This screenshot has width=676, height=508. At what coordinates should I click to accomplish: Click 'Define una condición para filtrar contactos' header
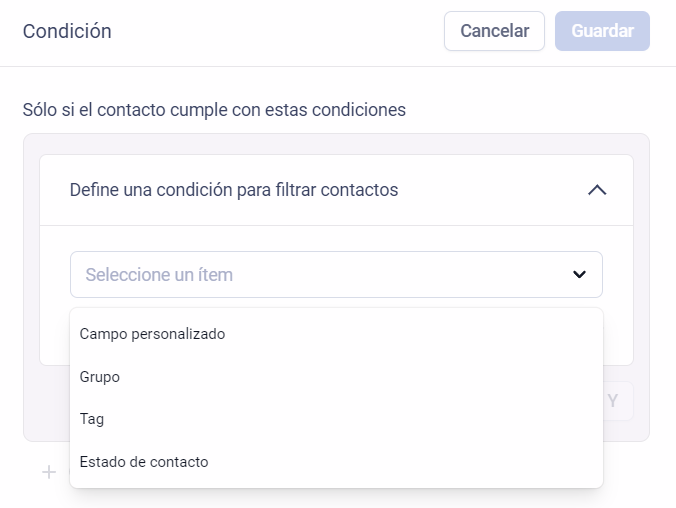pos(234,190)
